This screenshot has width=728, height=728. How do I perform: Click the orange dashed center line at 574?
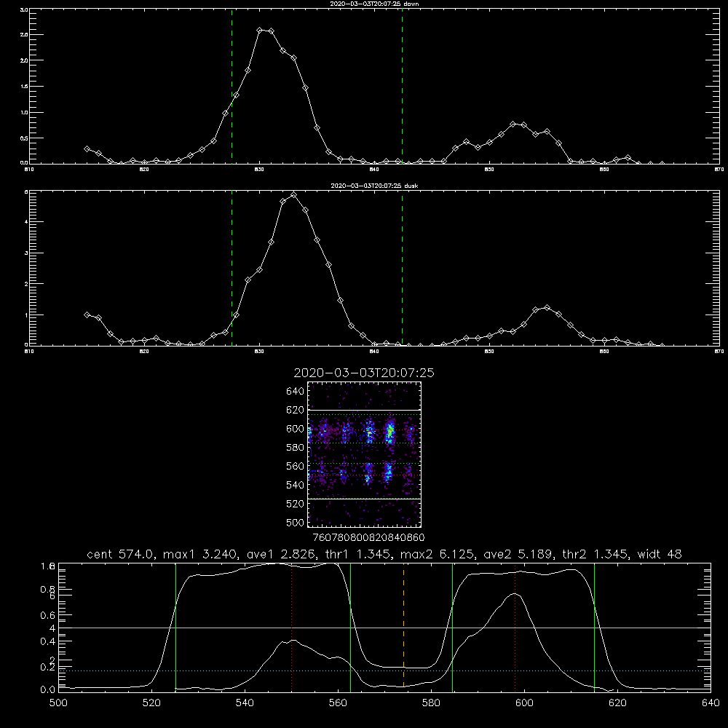point(403,627)
